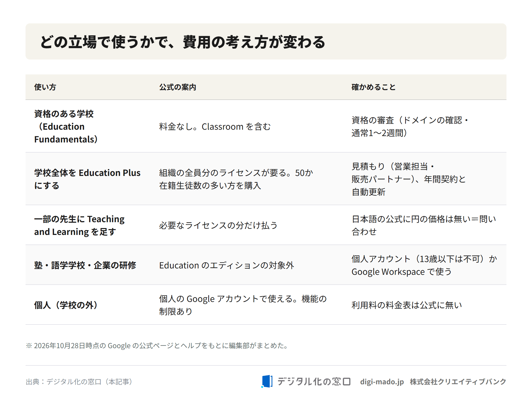Select the 塾・語学学校・企業の研修 row label
Screen dimensions: 532x413
(x=85, y=265)
